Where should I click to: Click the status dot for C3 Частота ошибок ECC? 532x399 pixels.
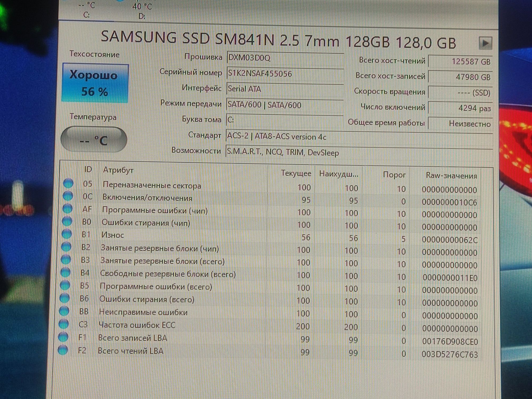coord(64,324)
